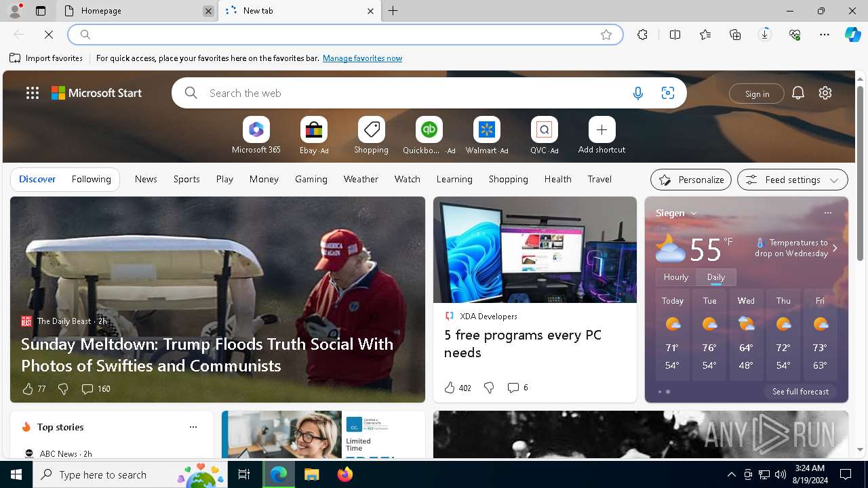Open Task View on the taskbar
This screenshot has width=868, height=488.
click(x=244, y=474)
